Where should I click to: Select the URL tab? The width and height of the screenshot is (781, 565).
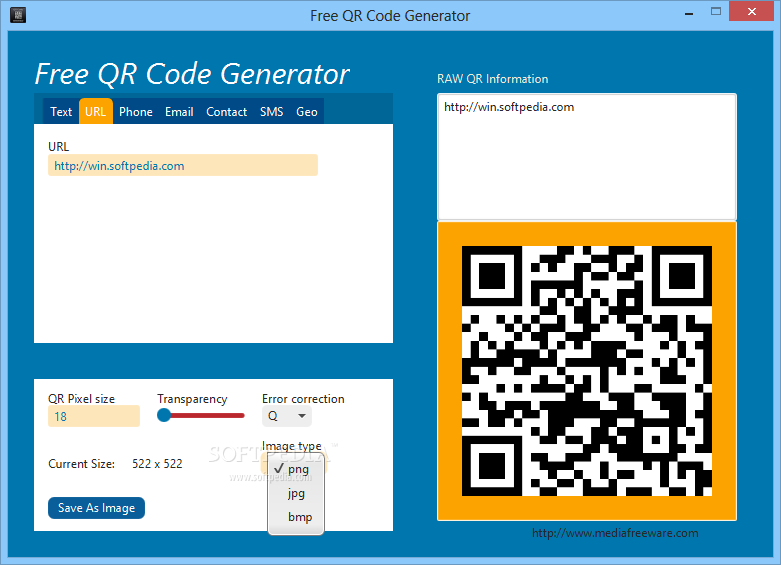(96, 111)
